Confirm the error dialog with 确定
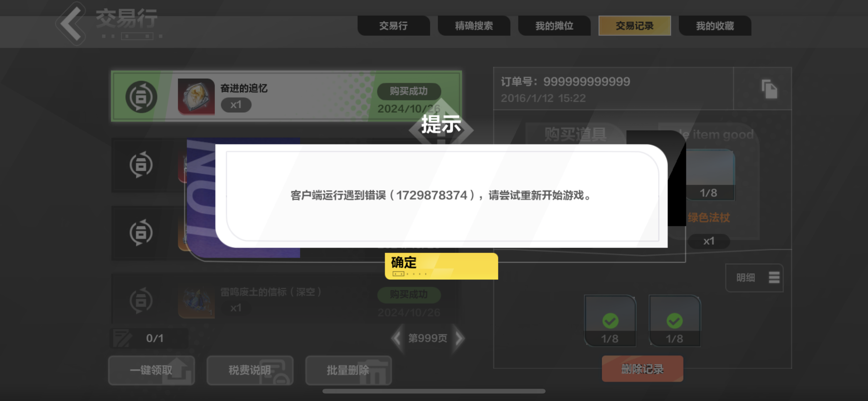 coord(441,266)
